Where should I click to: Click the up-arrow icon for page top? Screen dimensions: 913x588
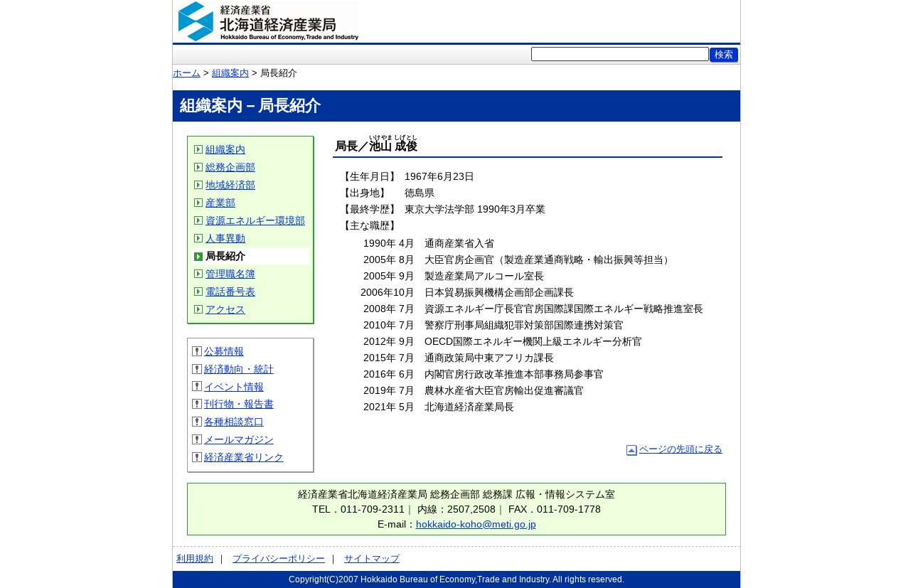pyautogui.click(x=631, y=450)
